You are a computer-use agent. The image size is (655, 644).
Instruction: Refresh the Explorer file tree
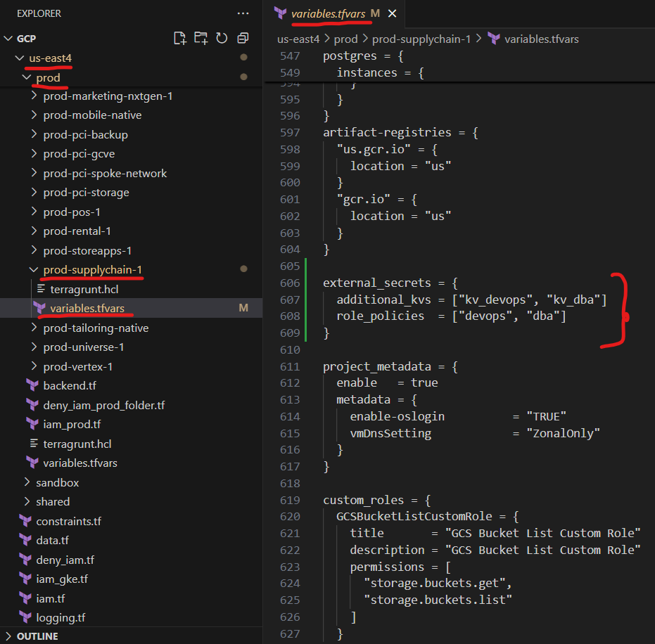222,38
